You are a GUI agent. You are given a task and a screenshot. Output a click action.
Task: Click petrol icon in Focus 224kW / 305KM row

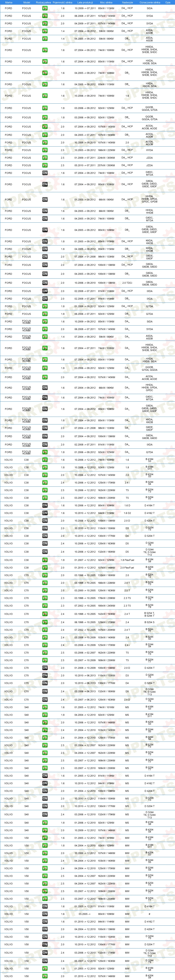click(45, 158)
